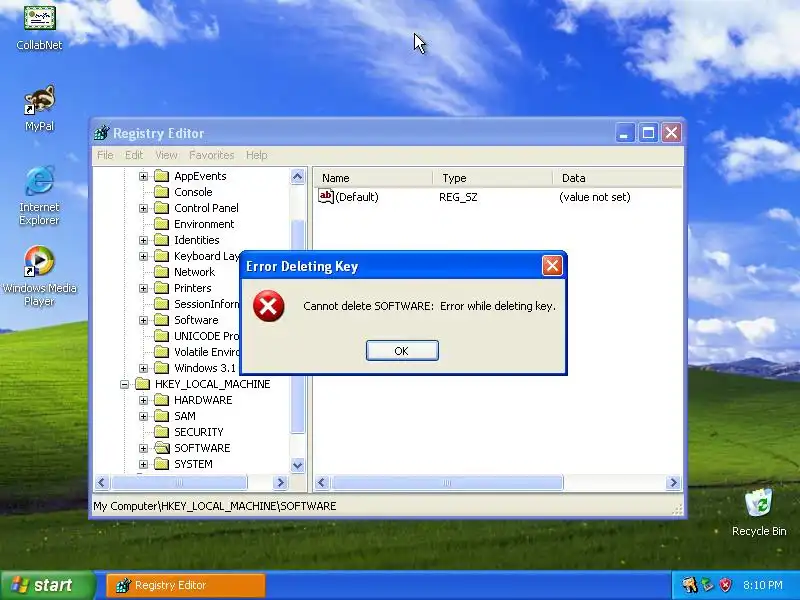Click the SYSTEM folder icon
Screen dimensions: 800x600
162,464
